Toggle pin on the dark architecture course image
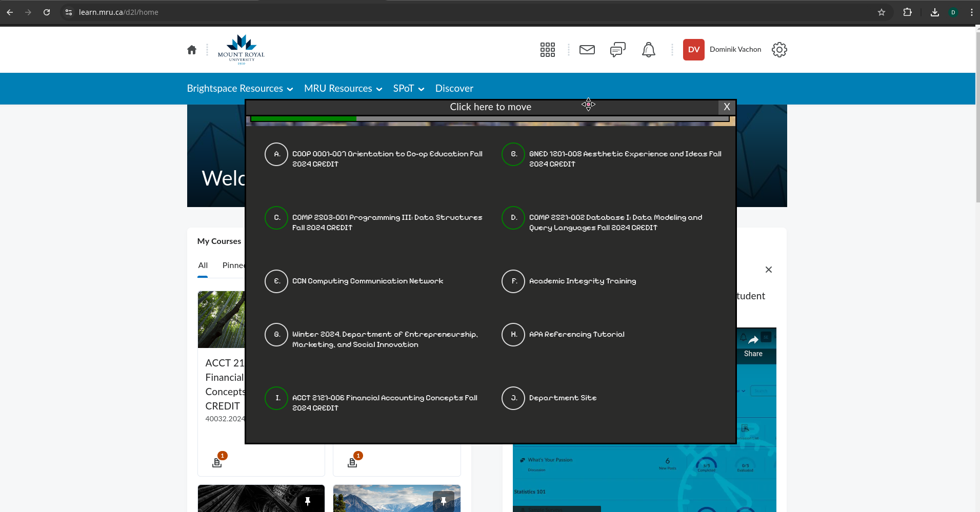 308,501
